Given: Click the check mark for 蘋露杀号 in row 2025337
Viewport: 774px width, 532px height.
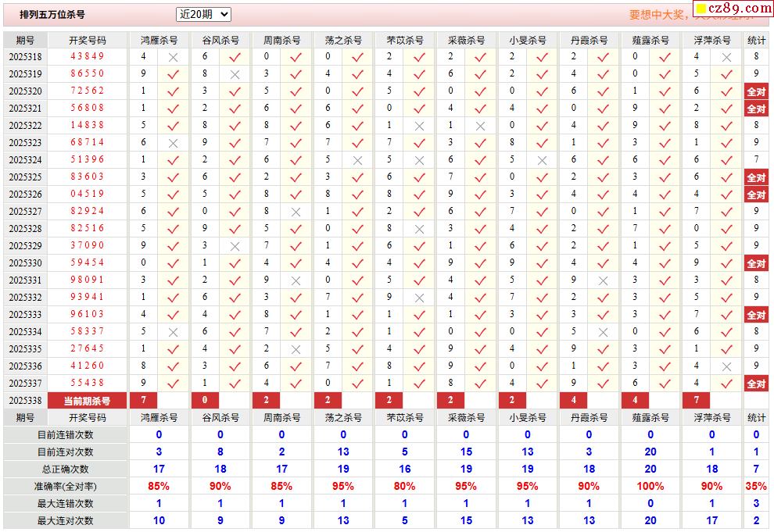Looking at the screenshot, I should coord(665,384).
